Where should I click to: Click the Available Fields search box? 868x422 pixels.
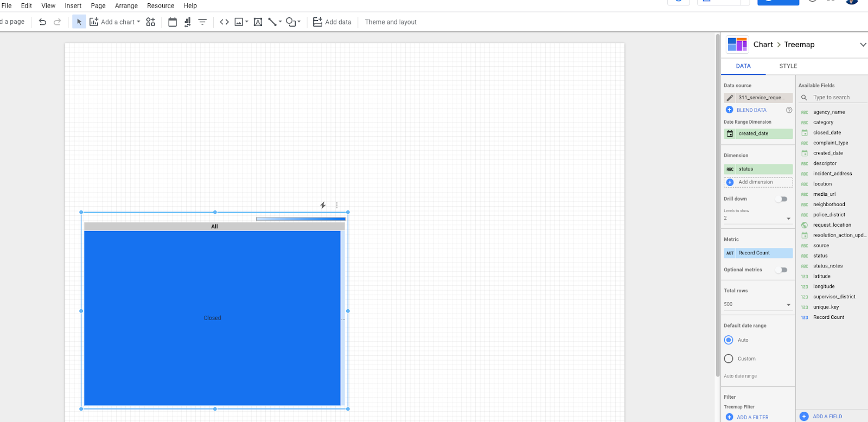click(x=838, y=98)
